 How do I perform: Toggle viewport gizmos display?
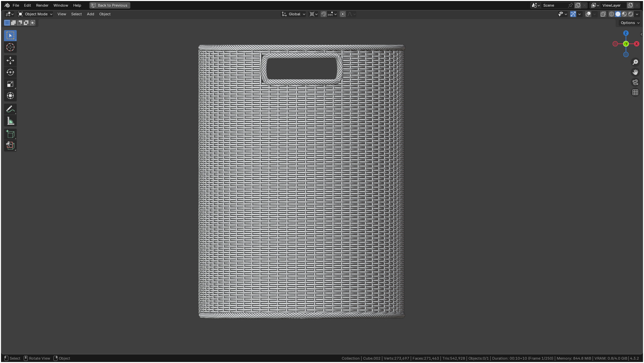tap(573, 14)
